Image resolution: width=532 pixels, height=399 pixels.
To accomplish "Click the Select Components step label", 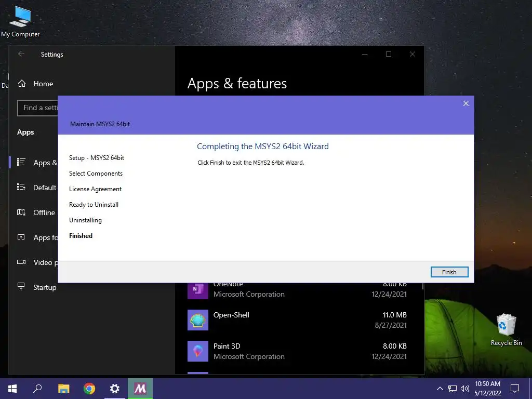I will click(x=96, y=174).
